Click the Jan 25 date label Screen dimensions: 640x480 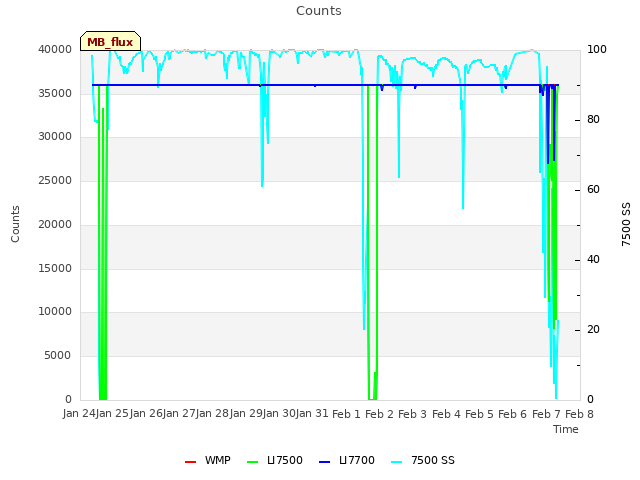pyautogui.click(x=112, y=414)
